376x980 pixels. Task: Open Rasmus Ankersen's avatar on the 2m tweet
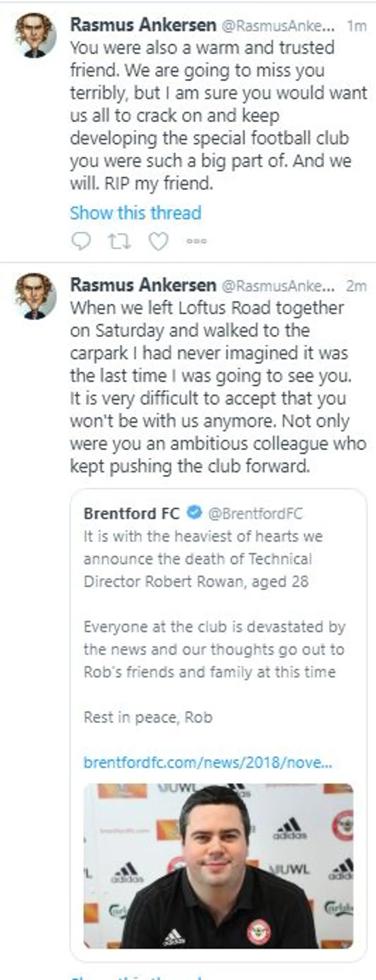[x=35, y=296]
